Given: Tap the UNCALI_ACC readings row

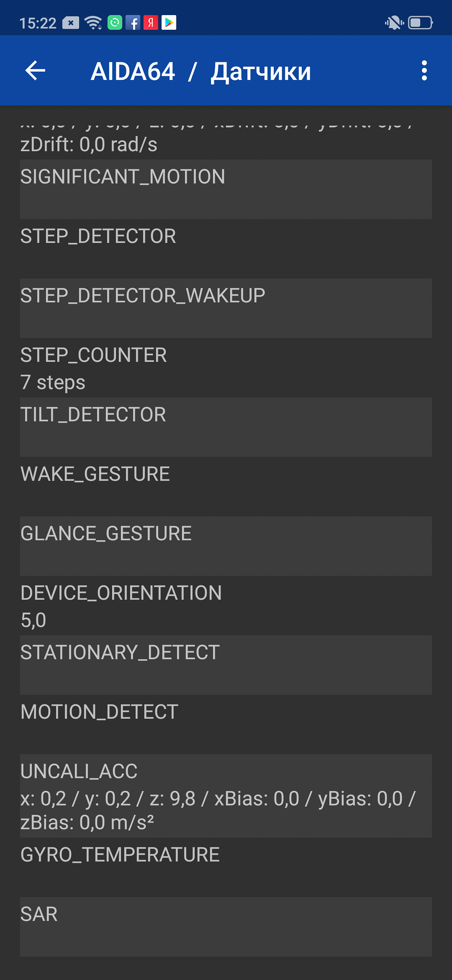Looking at the screenshot, I should point(226,796).
